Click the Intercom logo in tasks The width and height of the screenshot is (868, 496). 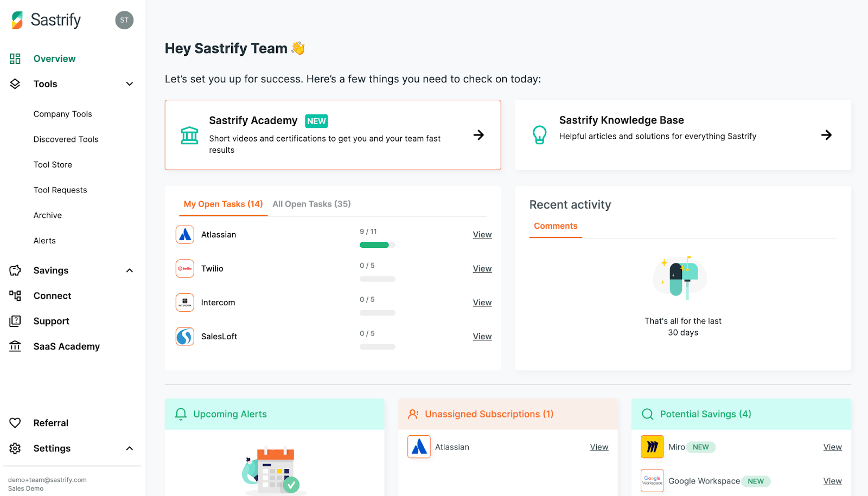(x=185, y=302)
